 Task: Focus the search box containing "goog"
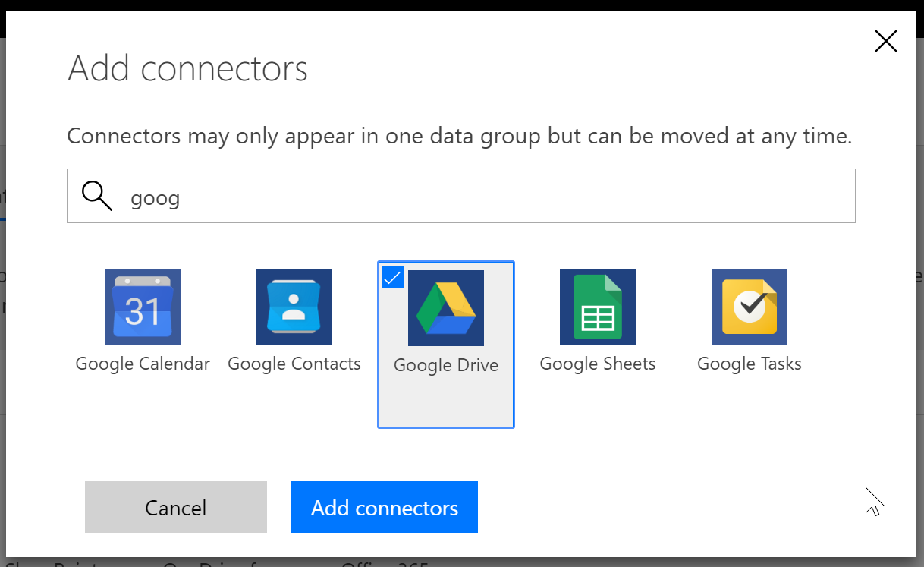[x=486, y=196]
